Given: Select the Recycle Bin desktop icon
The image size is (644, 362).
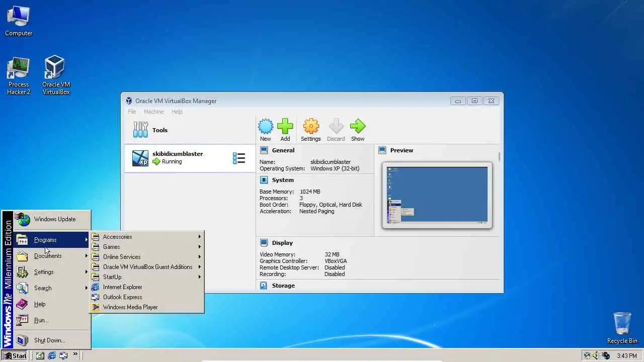Looking at the screenshot, I should coord(622,328).
